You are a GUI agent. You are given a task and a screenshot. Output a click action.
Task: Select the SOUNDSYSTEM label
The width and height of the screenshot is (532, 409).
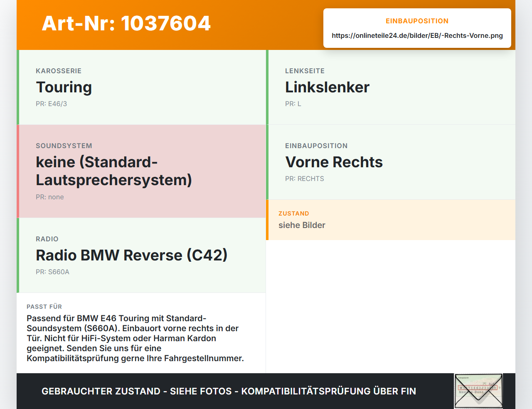pyautogui.click(x=64, y=146)
